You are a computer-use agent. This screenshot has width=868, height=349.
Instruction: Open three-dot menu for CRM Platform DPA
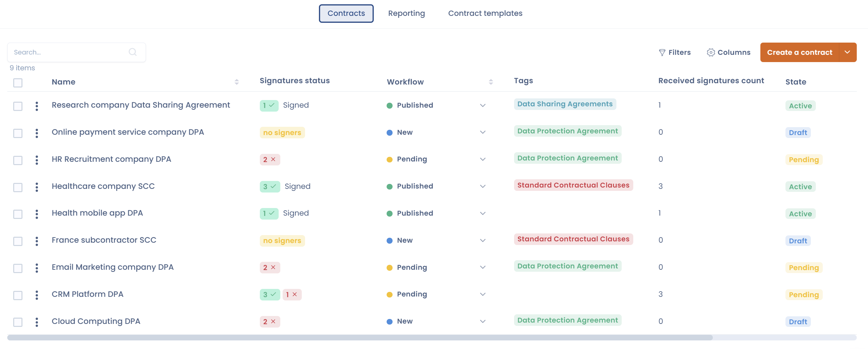pos(37,295)
